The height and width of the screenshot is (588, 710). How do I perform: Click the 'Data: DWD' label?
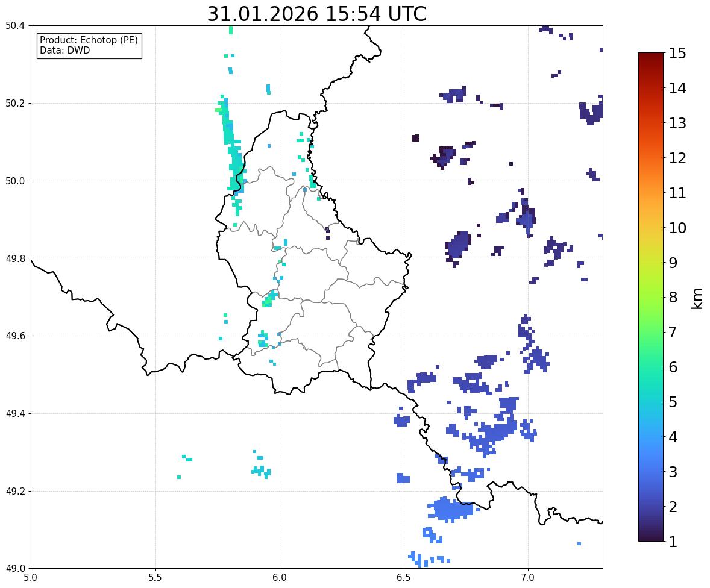click(x=64, y=50)
